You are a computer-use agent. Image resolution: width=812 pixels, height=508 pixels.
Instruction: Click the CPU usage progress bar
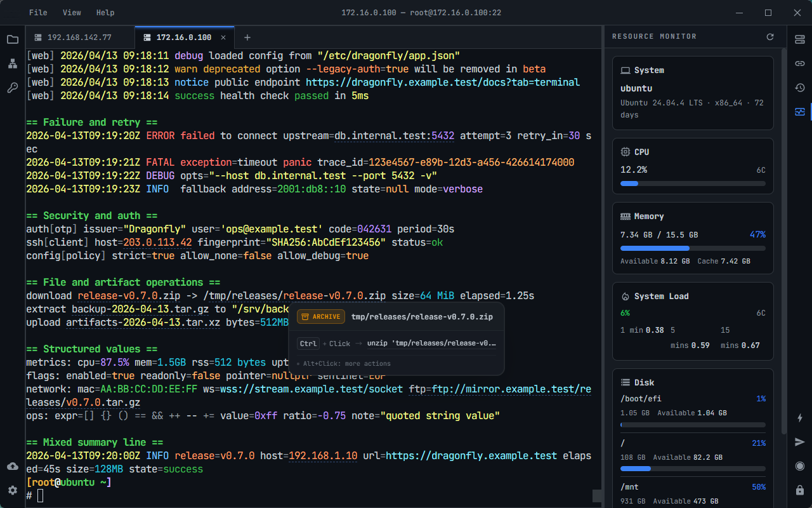tap(693, 184)
